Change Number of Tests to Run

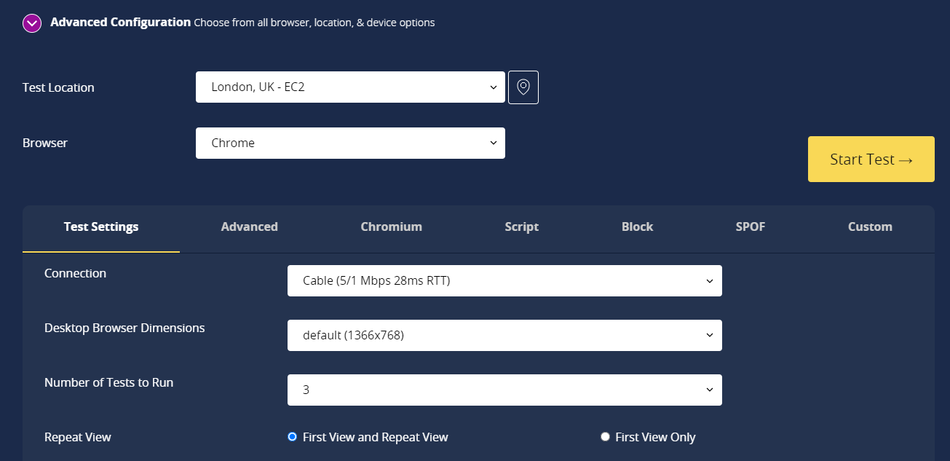[504, 390]
